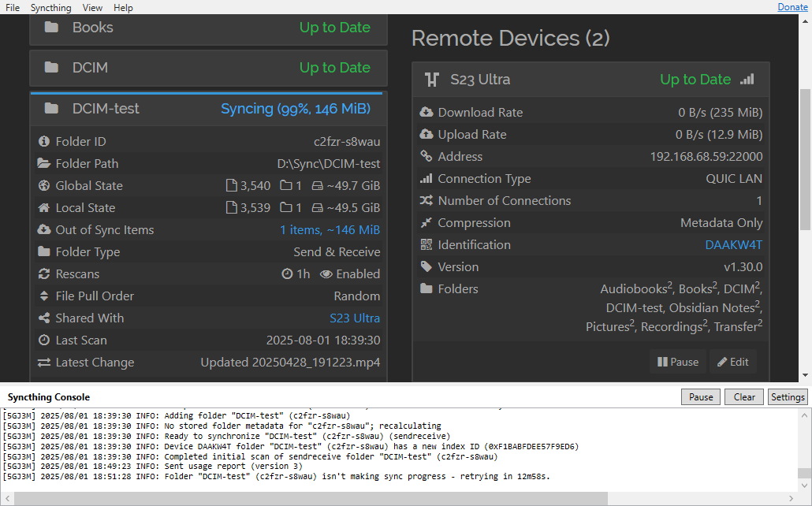Click the Out of Sync Items download icon
Image resolution: width=812 pixels, height=506 pixels.
click(44, 229)
